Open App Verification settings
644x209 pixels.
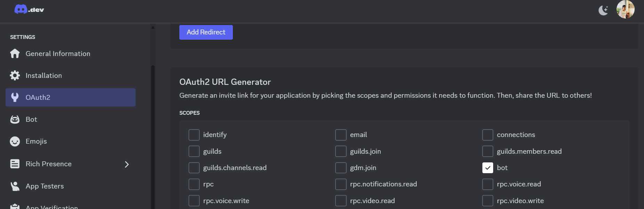pos(51,206)
